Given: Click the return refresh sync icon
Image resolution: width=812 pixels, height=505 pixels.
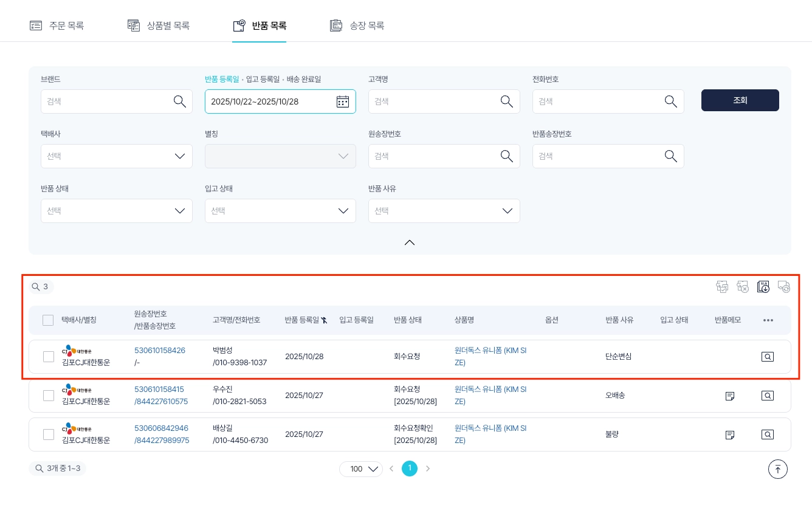Looking at the screenshot, I should coord(784,287).
